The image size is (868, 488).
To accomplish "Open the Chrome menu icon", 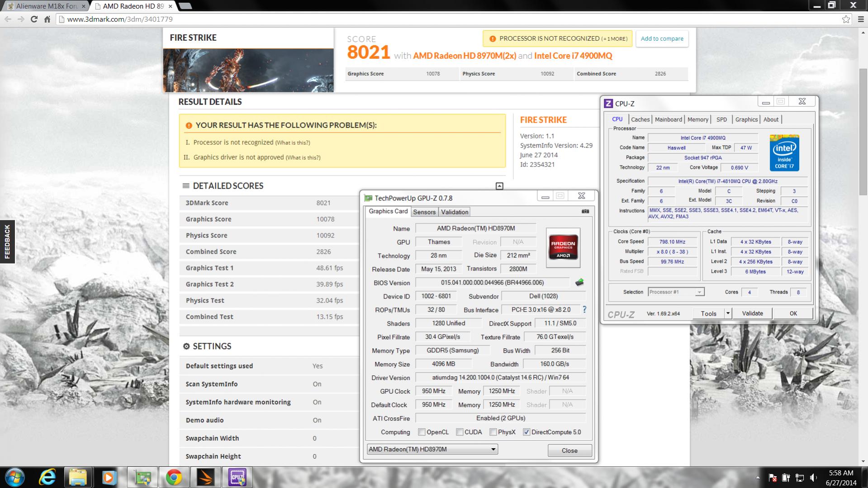I will pos(860,19).
